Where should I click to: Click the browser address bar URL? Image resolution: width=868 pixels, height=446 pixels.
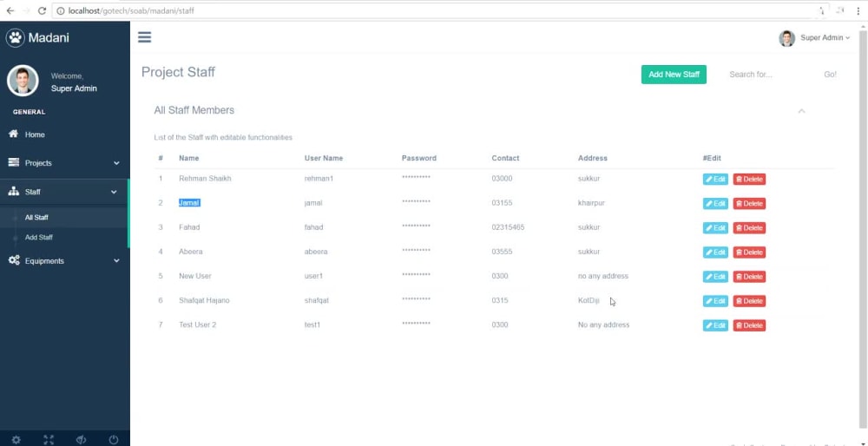pyautogui.click(x=131, y=10)
